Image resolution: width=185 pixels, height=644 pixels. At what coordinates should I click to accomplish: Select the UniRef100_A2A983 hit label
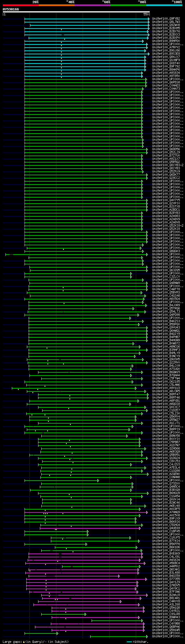(166, 216)
